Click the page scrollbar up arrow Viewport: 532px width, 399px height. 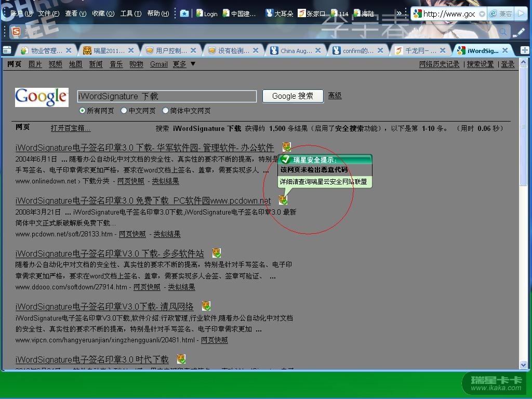523,62
